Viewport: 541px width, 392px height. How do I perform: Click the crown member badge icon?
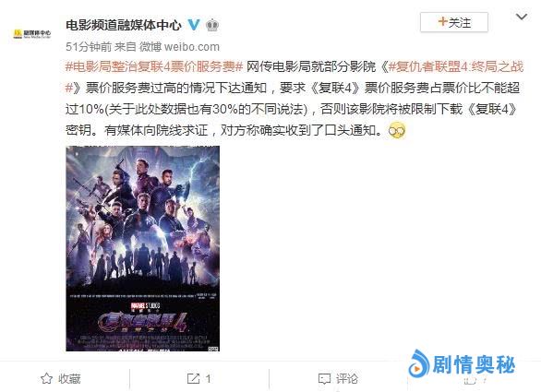(212, 25)
